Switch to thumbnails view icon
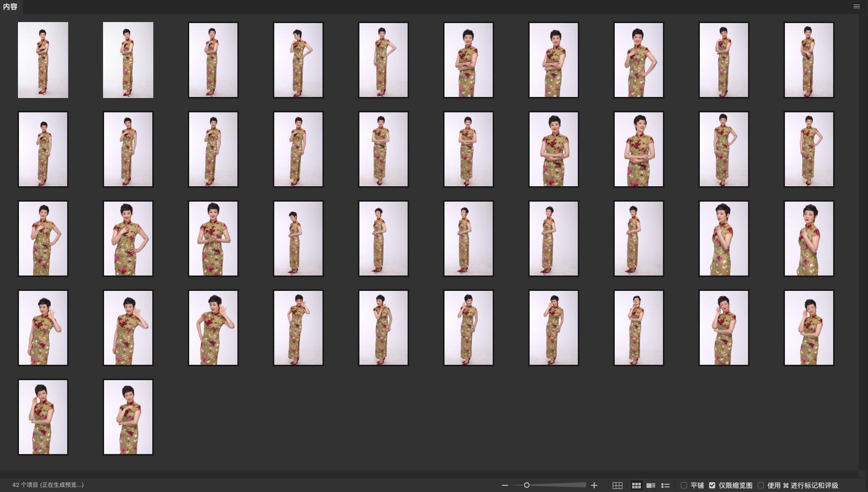The image size is (868, 492). tap(636, 485)
